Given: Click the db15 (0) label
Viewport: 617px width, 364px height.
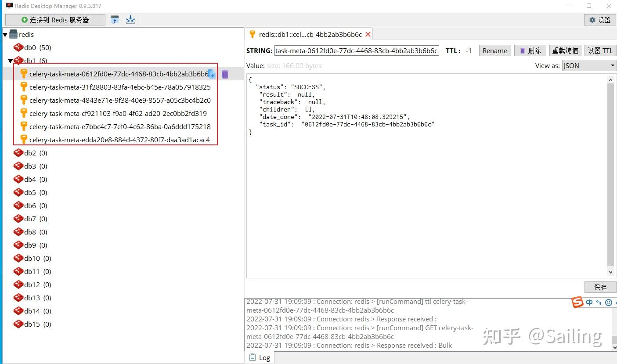Looking at the screenshot, I should coord(38,324).
